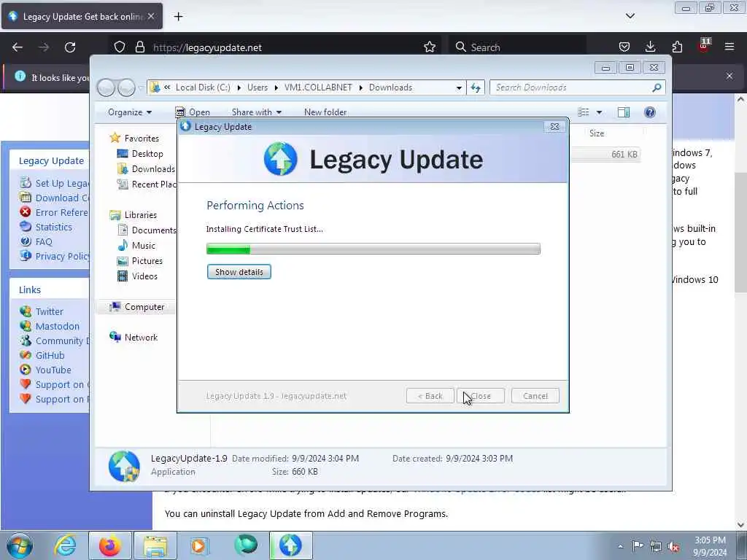The image size is (747, 560).
Task: Click muted volume tray icon
Action: point(673,546)
